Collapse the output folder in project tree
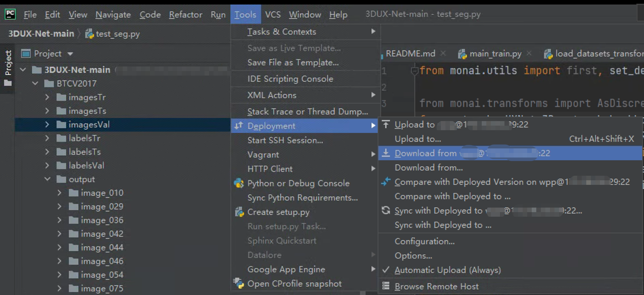The image size is (644, 295). click(47, 179)
